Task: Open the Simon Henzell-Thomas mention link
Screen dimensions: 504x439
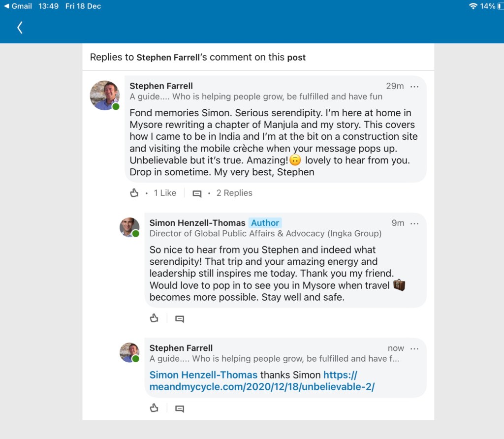Action: 203,375
